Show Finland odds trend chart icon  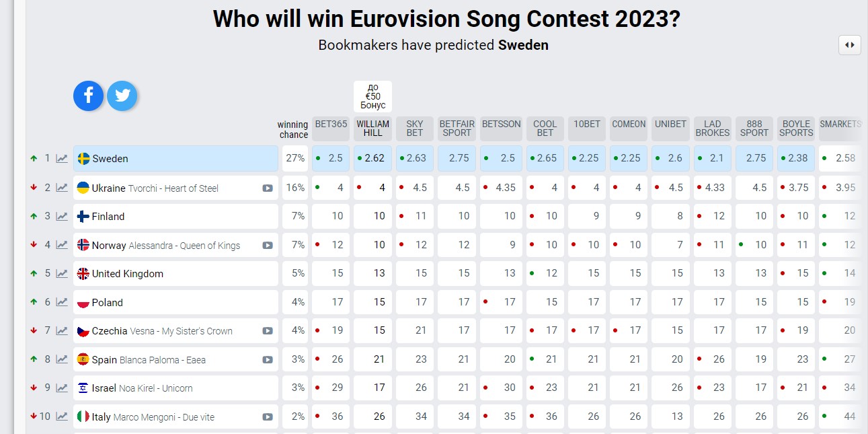(62, 217)
